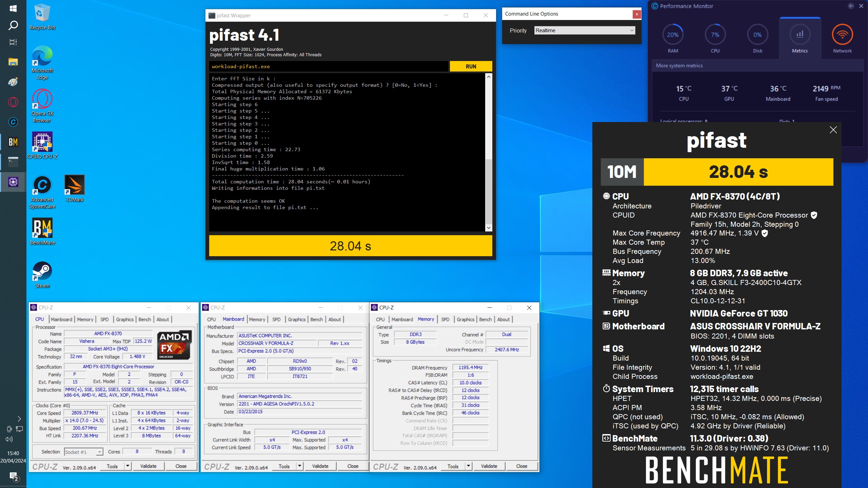The height and width of the screenshot is (488, 868).
Task: Select Network gauge in Performance Monitor
Action: coord(842,39)
